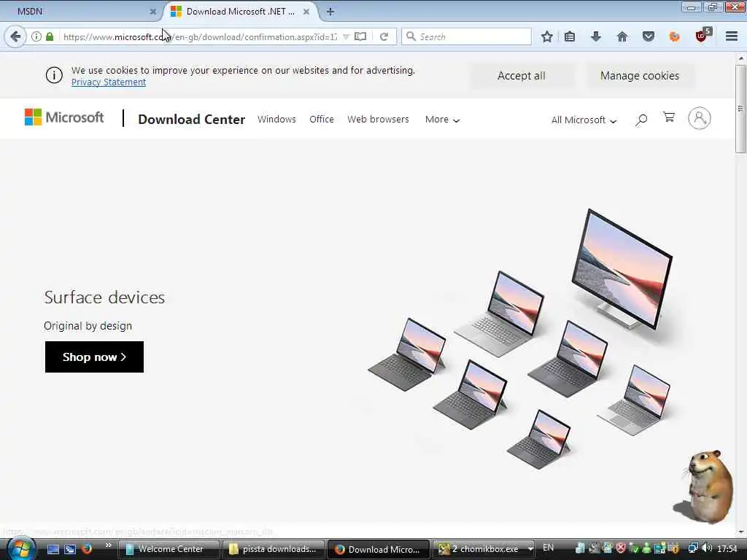Launch Firefox from quick launch
The width and height of the screenshot is (747, 560).
pyautogui.click(x=87, y=548)
